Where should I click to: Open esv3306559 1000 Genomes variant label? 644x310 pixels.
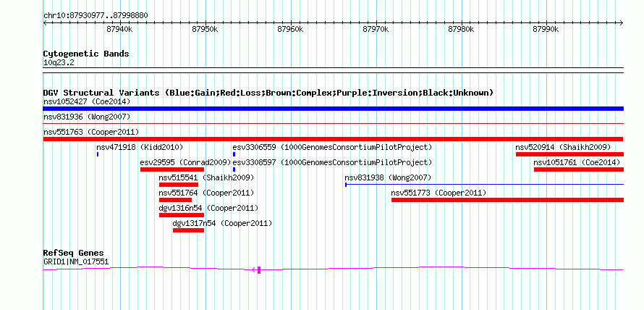(332, 147)
